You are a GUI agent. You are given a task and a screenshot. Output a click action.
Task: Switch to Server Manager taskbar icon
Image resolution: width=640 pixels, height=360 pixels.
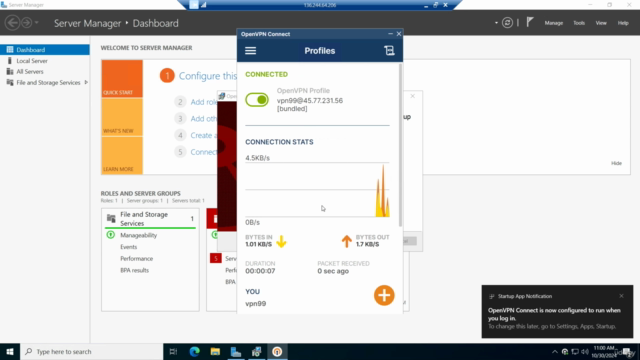click(236, 351)
